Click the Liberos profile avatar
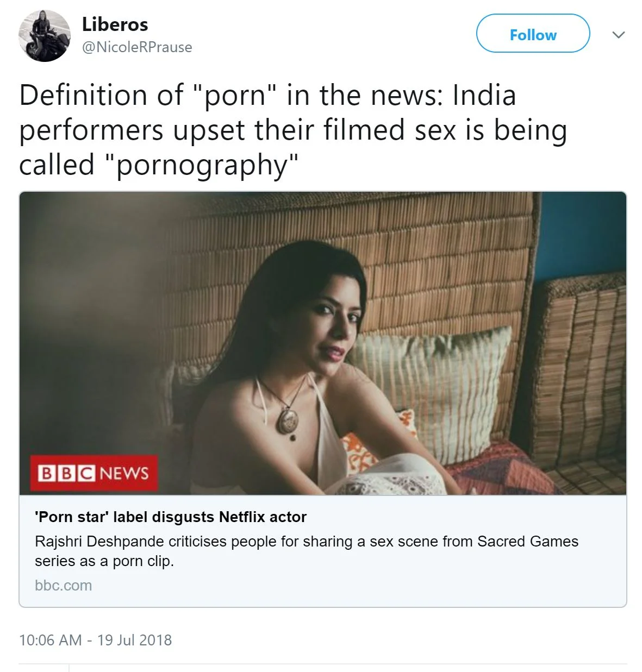Viewport: 642px width, 672px height. click(44, 36)
